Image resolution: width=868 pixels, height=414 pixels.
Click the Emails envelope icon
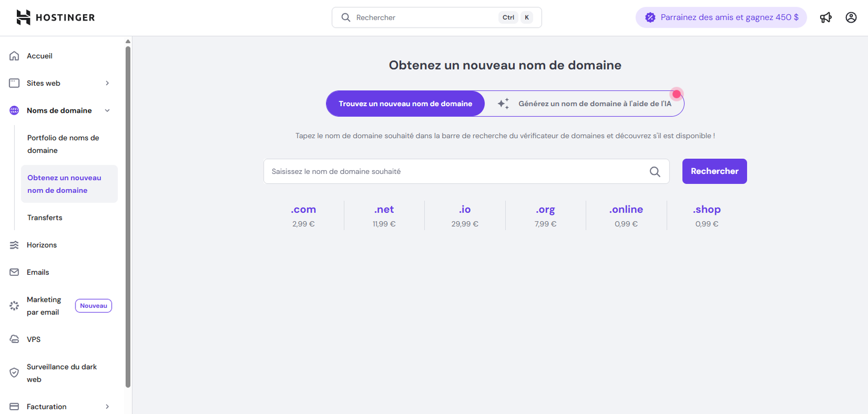[15, 272]
